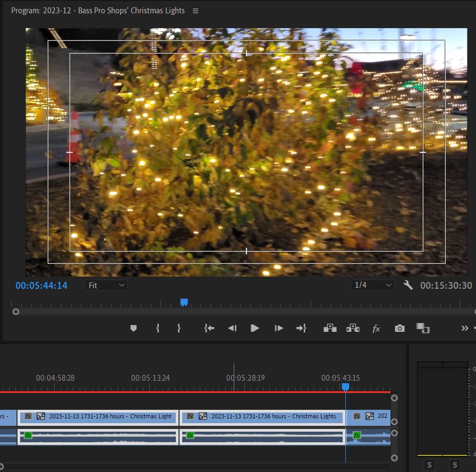Step back one frame
The width and height of the screenshot is (476, 472).
click(x=232, y=328)
